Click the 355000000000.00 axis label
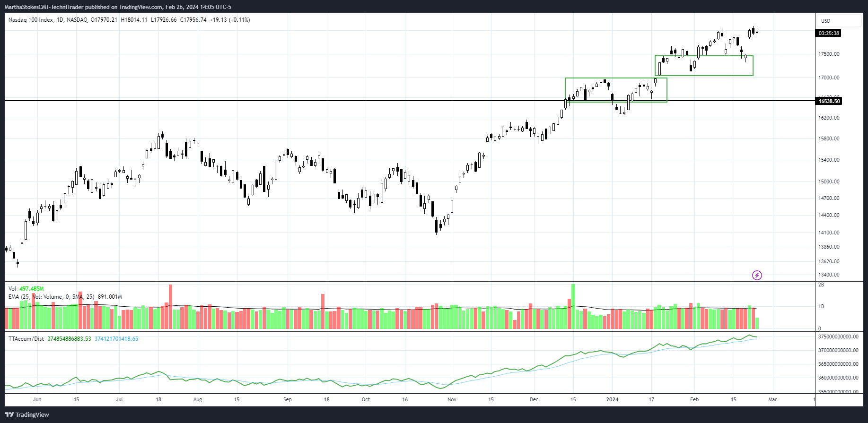The height and width of the screenshot is (423, 868). 839,391
